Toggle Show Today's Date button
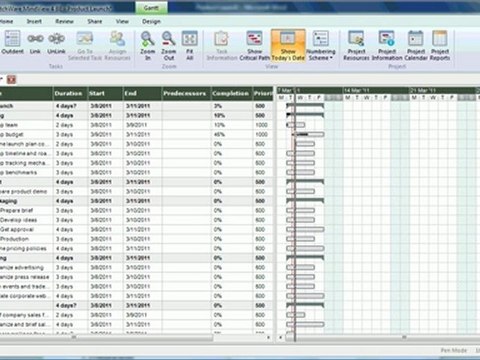 (x=288, y=46)
